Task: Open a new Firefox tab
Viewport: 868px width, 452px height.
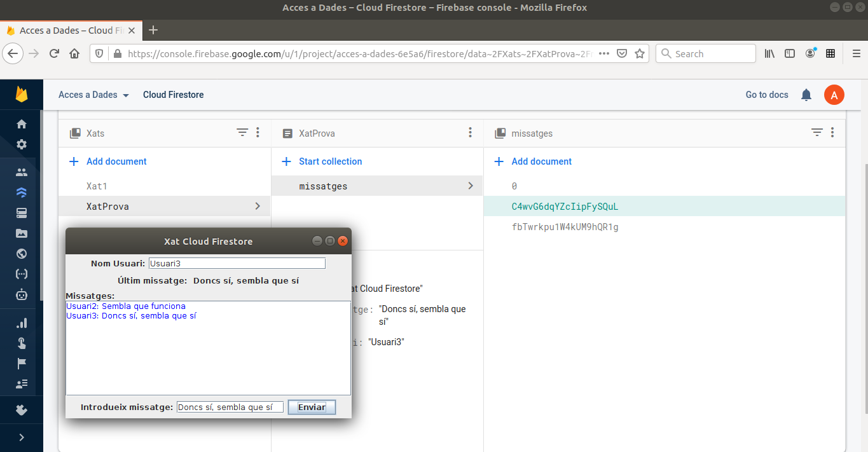Action: (153, 30)
